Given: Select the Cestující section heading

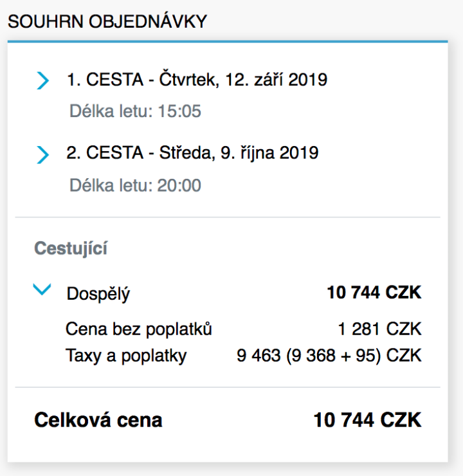Looking at the screenshot, I should [x=71, y=249].
